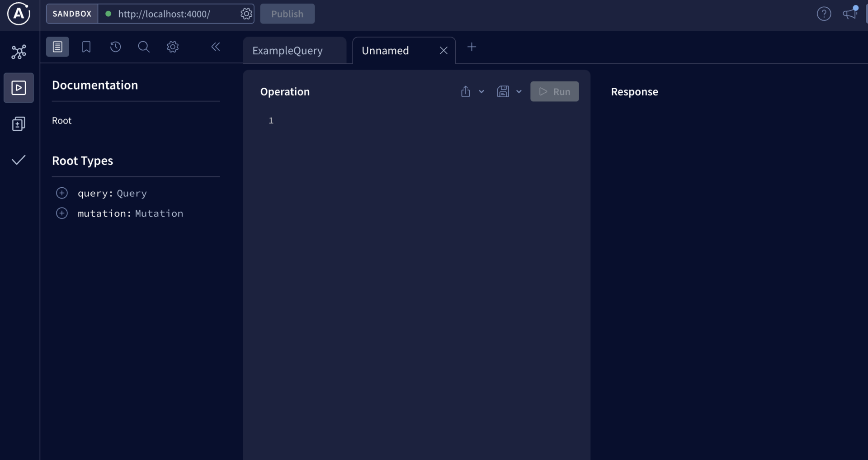The width and height of the screenshot is (868, 460).
Task: Open the schema diff icon in sidebar
Action: click(19, 124)
